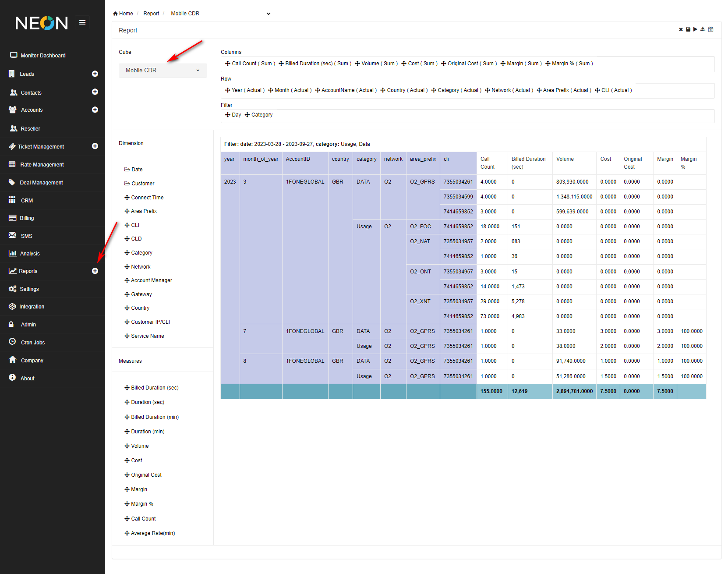Click the Day filter chip
The image size is (728, 574).
233,115
